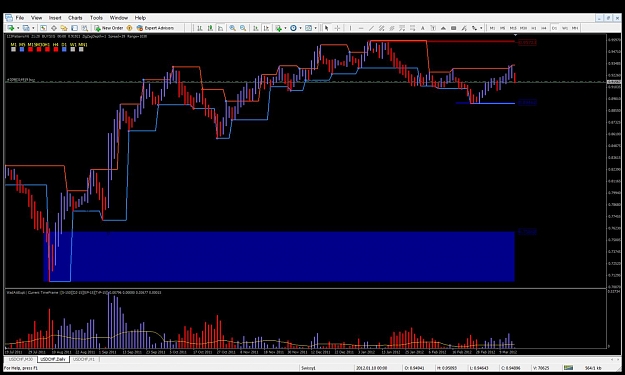This screenshot has width=625, height=375.
Task: Show the Market Watch window
Action: (x=43, y=28)
